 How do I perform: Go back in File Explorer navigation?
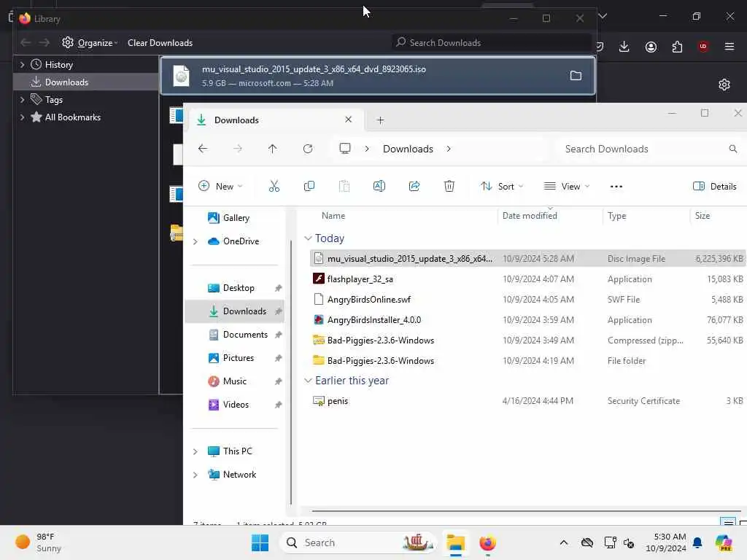203,149
